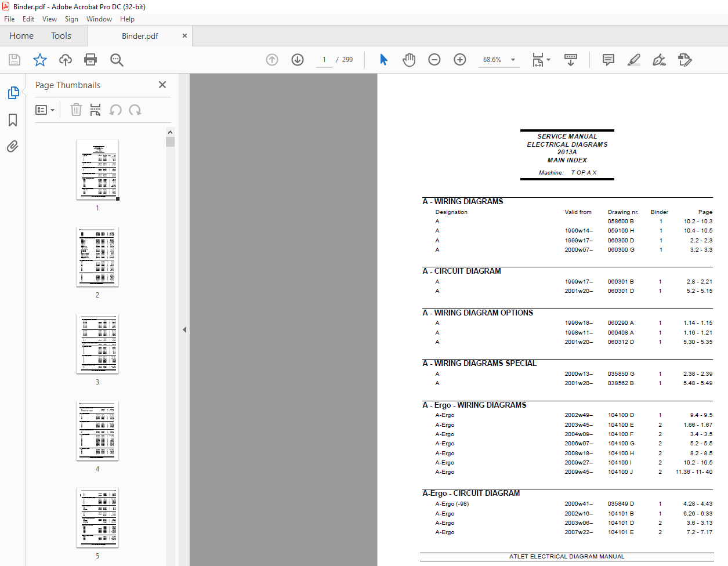
Task: Click valid-from value '2009w45–'
Action: (x=579, y=472)
